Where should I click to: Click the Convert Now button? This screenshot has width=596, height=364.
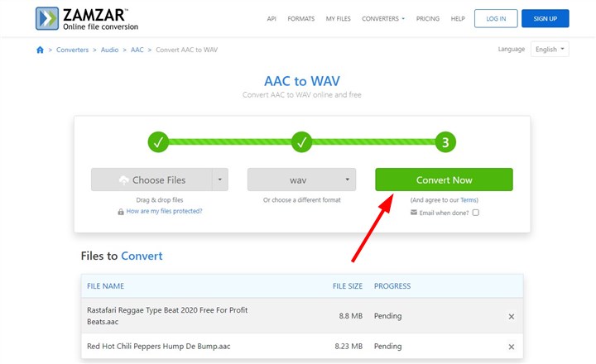pos(444,180)
